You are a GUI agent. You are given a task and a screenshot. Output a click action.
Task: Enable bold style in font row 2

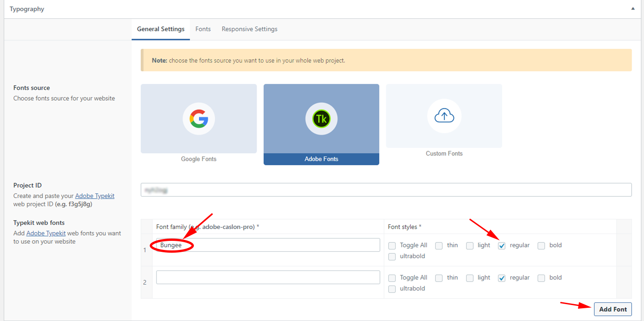click(541, 278)
